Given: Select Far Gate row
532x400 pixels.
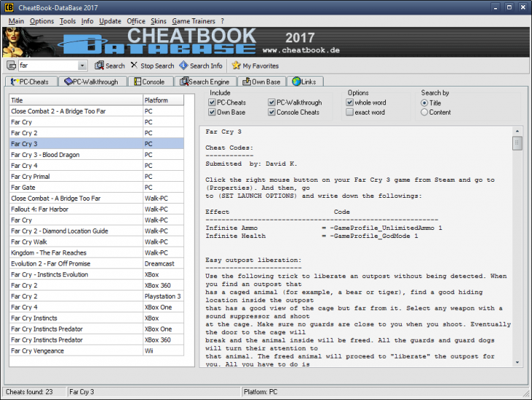Looking at the screenshot, I should 96,187.
